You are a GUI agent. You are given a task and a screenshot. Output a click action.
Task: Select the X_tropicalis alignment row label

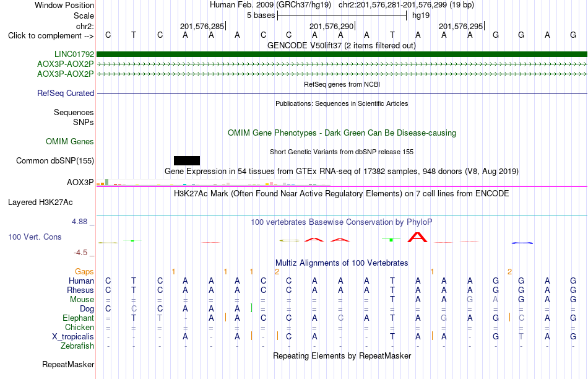pyautogui.click(x=73, y=337)
